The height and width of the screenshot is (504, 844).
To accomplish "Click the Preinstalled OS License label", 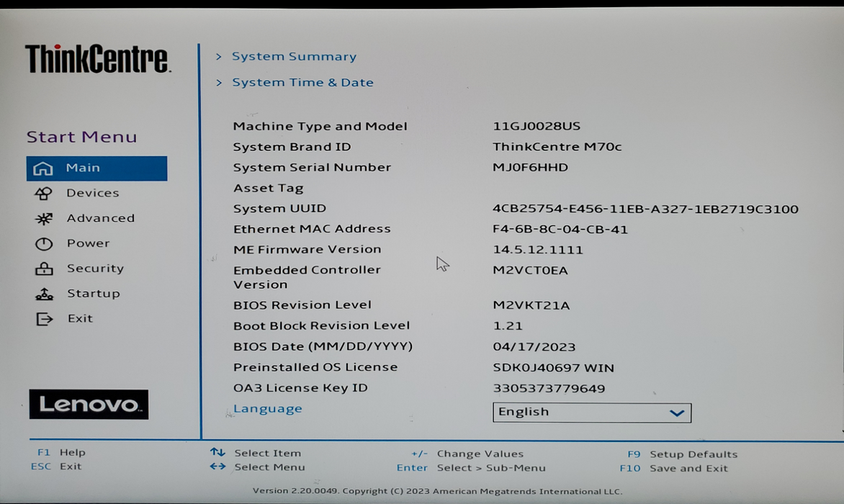I will pos(315,367).
